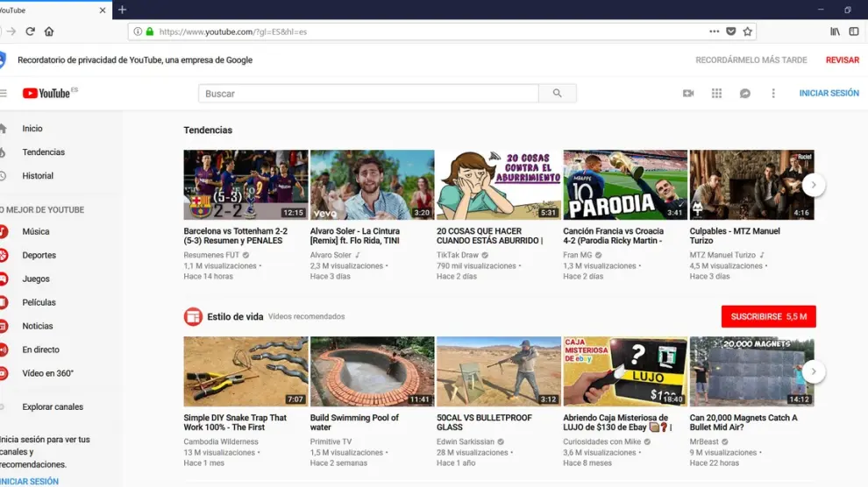Open the YouTube apps grid icon
The image size is (868, 487).
[x=716, y=94]
